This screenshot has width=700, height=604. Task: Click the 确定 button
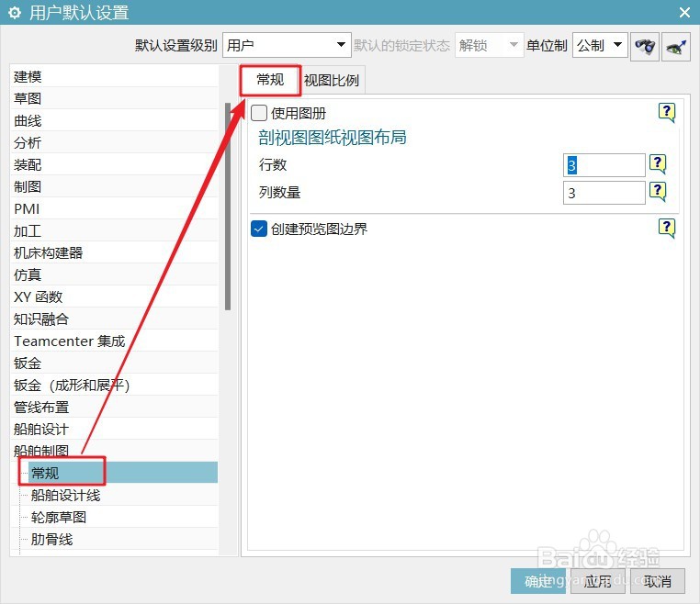coord(538,581)
